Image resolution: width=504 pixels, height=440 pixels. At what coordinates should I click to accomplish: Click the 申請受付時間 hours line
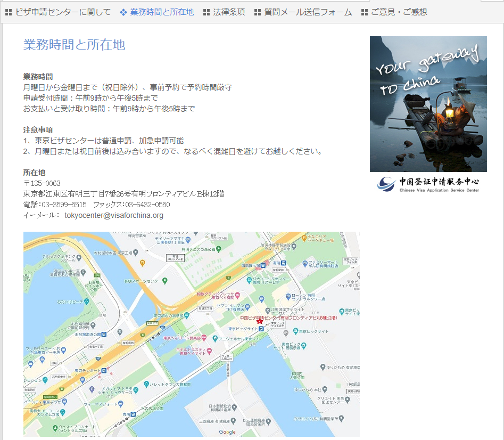pyautogui.click(x=90, y=98)
